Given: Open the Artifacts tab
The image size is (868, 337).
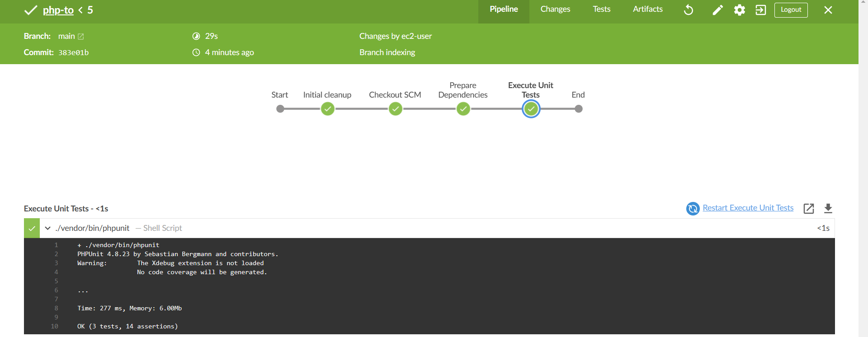Looking at the screenshot, I should [648, 9].
